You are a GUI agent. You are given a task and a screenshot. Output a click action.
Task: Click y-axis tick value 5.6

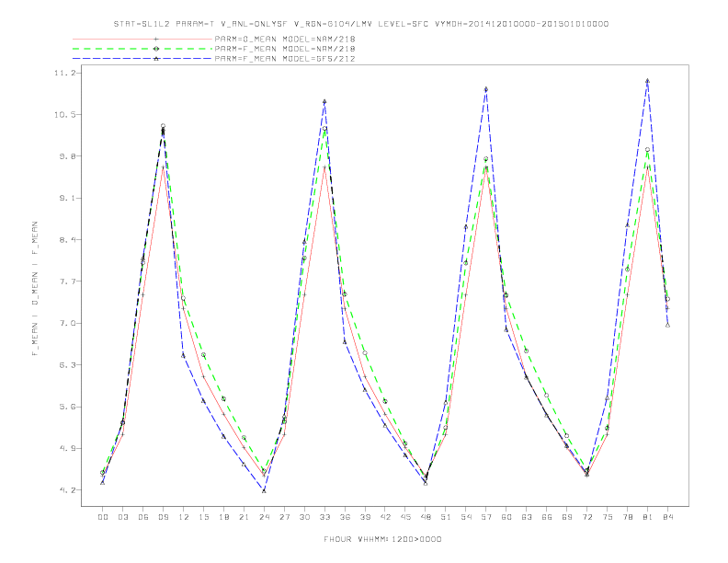point(66,407)
